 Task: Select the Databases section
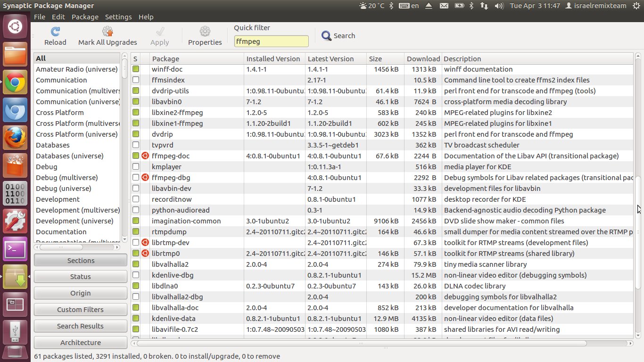pyautogui.click(x=77, y=145)
